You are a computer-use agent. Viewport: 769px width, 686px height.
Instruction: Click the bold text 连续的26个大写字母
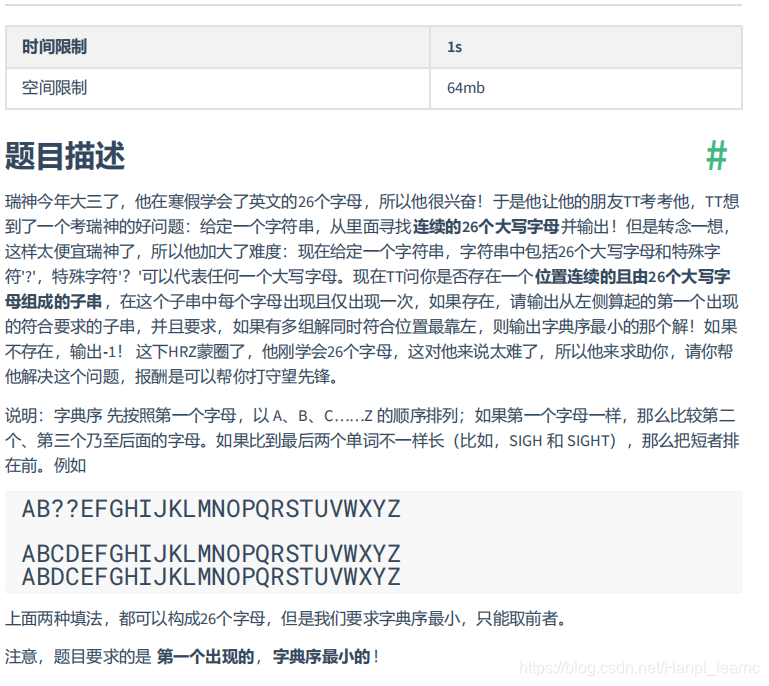(x=486, y=227)
